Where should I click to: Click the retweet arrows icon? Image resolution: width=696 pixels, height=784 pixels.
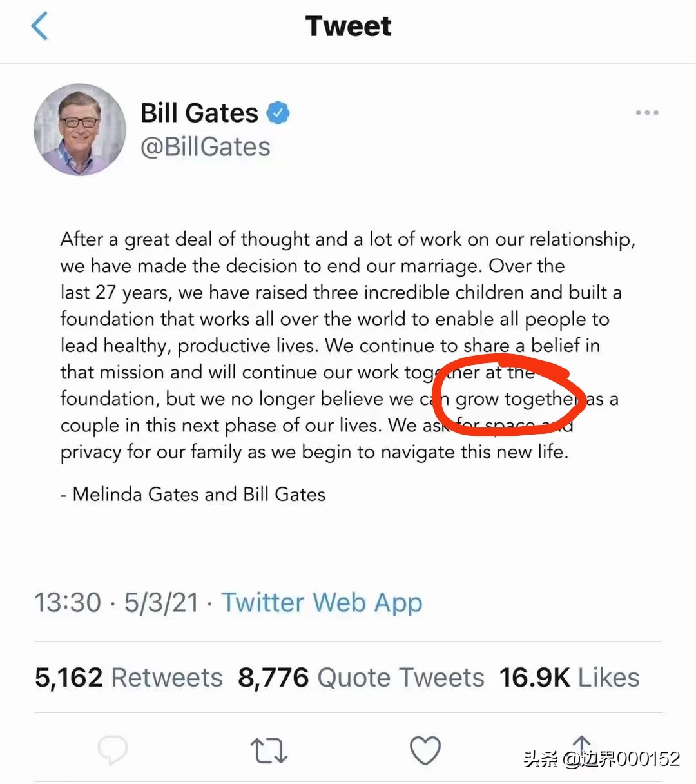click(x=268, y=750)
